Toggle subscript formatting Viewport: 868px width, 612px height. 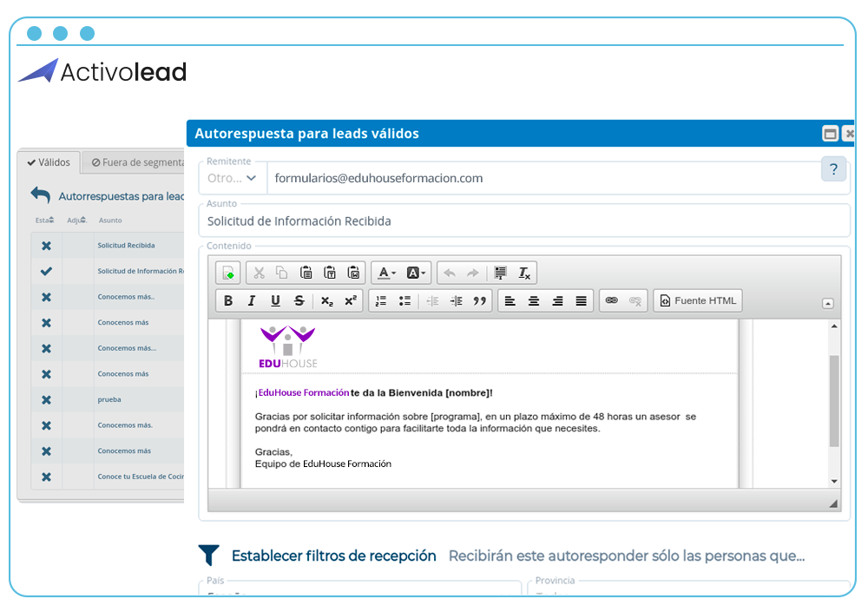(327, 300)
